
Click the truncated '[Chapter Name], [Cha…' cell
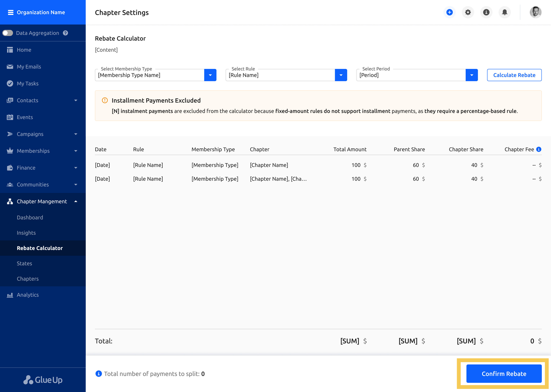click(x=278, y=179)
